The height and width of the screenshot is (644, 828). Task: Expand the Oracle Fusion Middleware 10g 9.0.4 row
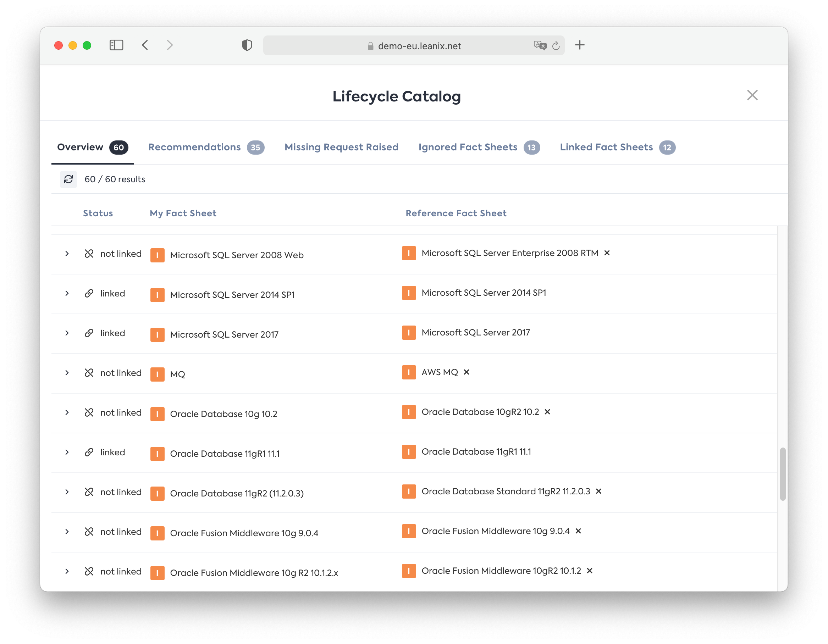tap(67, 532)
